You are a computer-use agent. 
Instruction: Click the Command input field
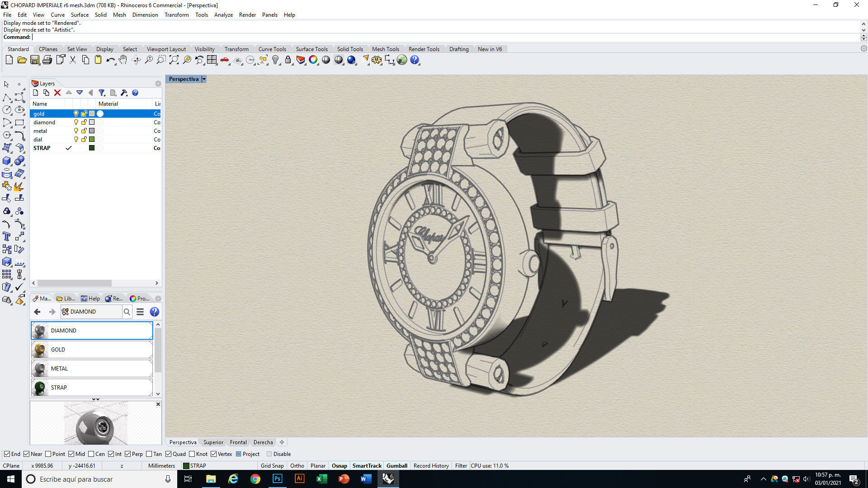pos(445,37)
